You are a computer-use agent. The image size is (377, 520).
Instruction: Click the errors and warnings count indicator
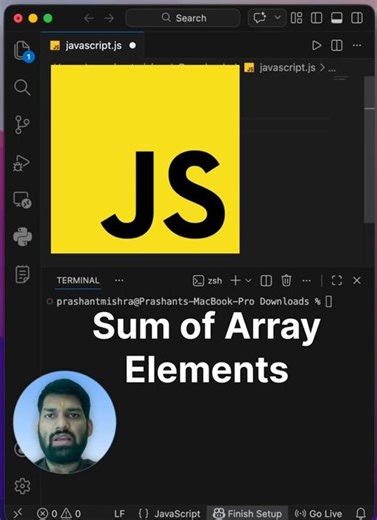[59, 513]
